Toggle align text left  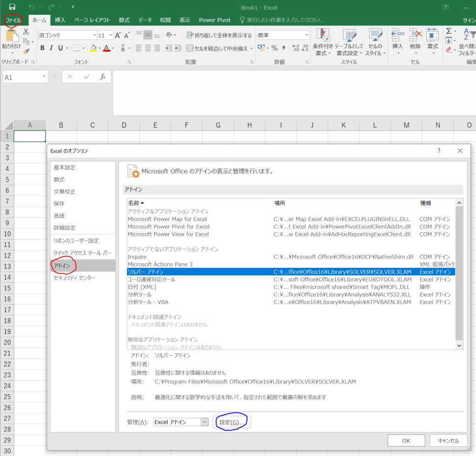pyautogui.click(x=139, y=48)
